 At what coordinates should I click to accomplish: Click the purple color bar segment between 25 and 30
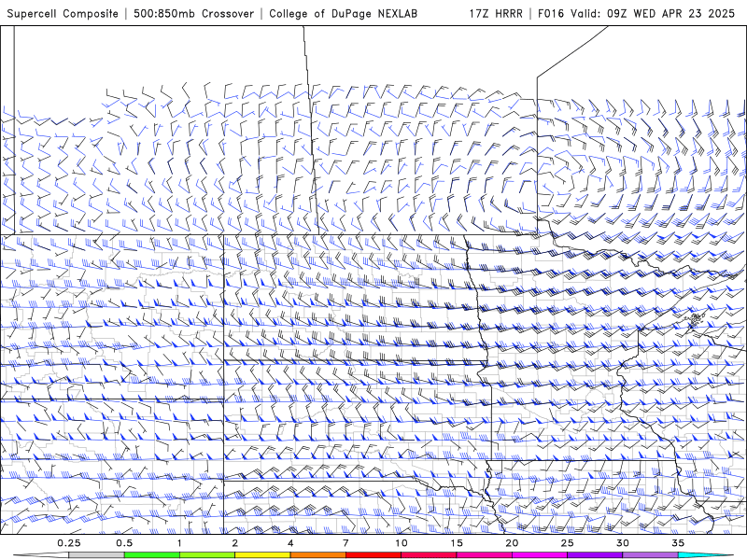(595, 555)
